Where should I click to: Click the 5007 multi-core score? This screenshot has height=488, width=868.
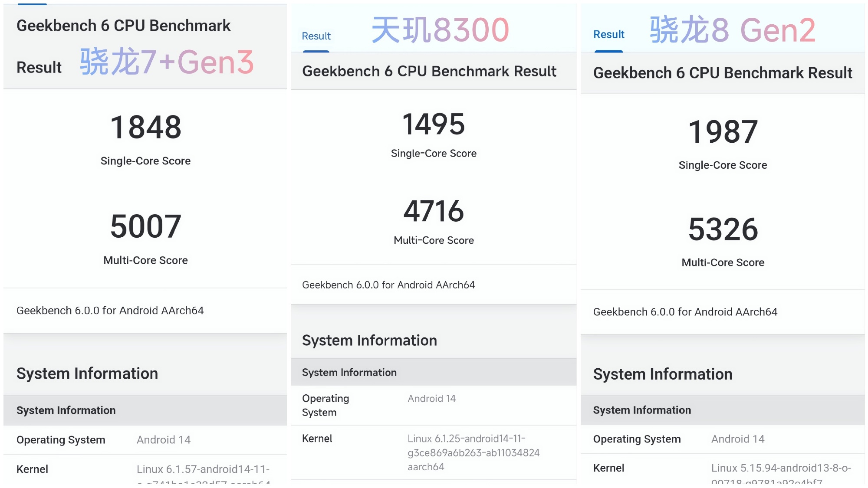pos(146,226)
